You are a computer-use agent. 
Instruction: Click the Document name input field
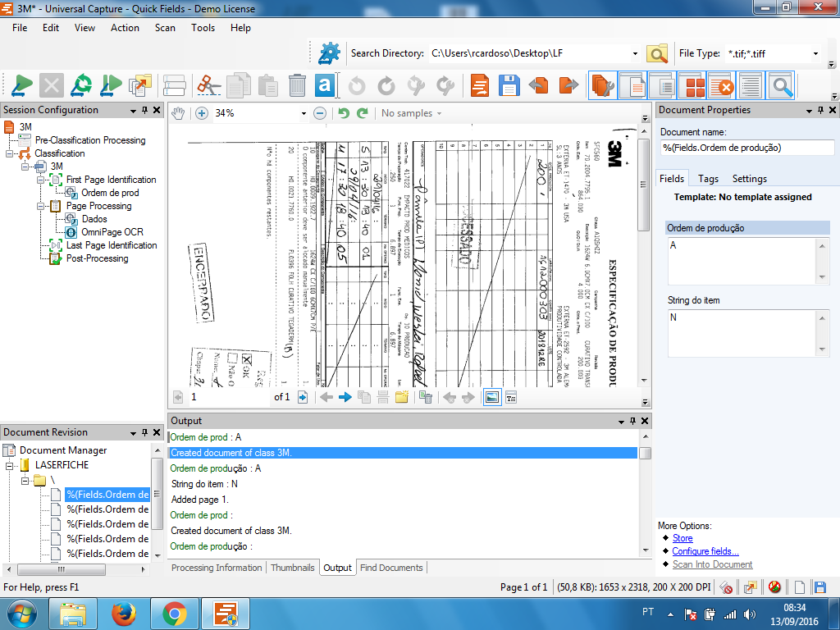pos(746,148)
